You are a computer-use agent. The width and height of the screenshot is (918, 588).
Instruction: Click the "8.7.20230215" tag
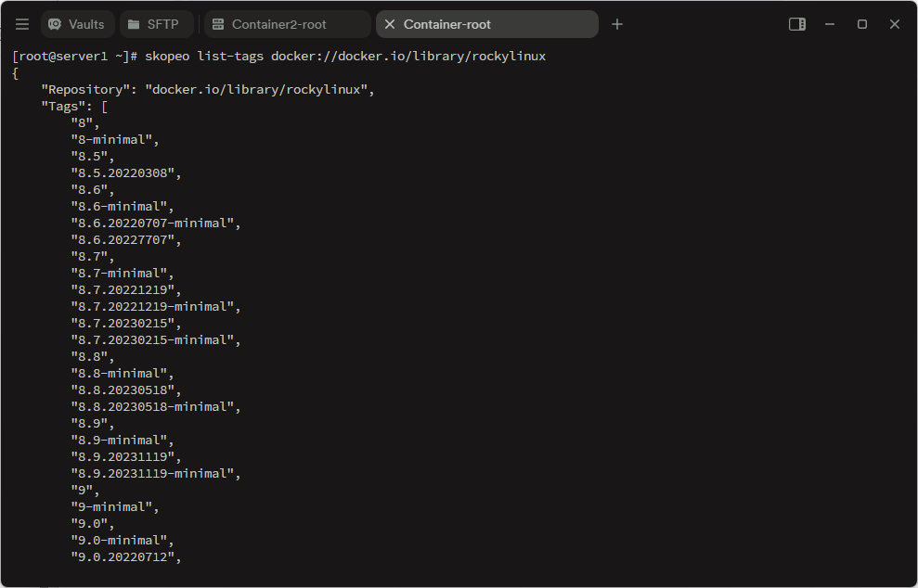pyautogui.click(x=126, y=323)
